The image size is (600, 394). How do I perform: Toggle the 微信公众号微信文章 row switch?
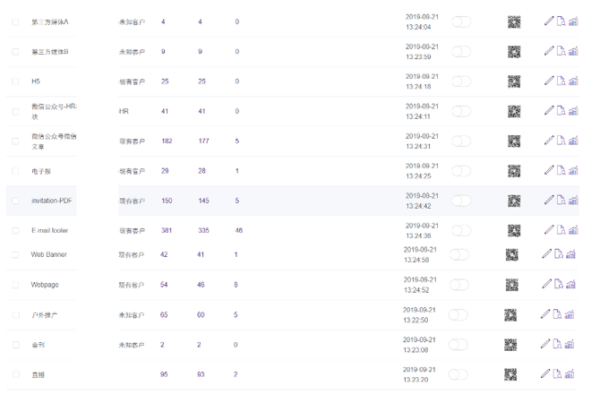[x=461, y=141]
